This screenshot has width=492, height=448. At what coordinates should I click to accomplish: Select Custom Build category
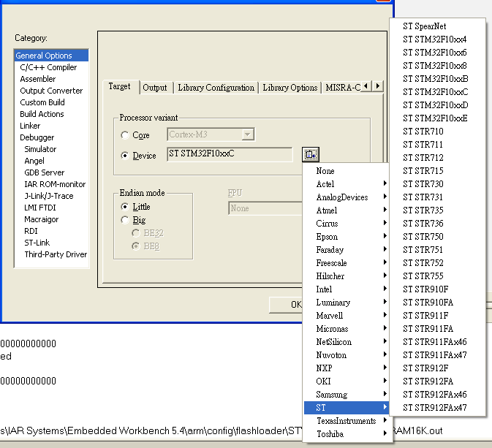[42, 102]
